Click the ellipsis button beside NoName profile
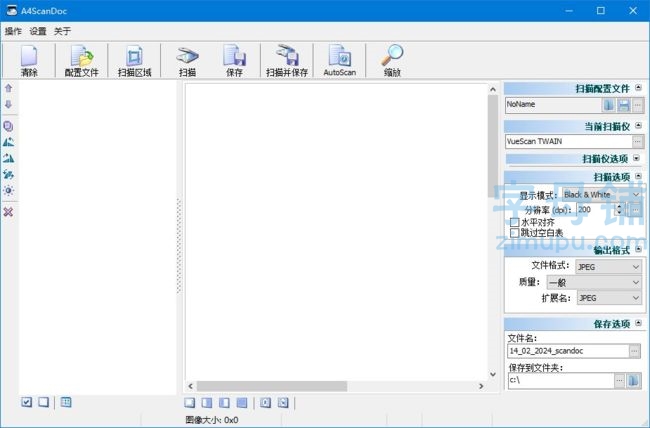The image size is (650, 428). click(x=638, y=105)
